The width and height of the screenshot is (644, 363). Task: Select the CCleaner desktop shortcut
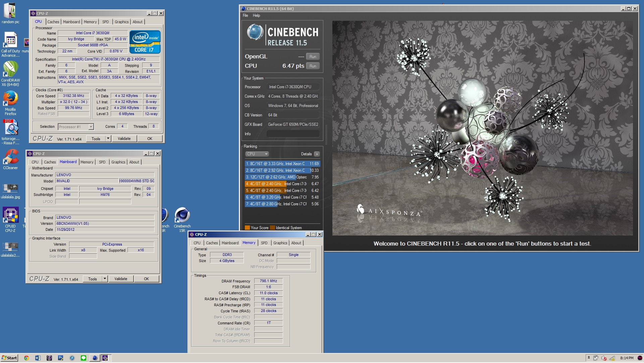(x=10, y=159)
